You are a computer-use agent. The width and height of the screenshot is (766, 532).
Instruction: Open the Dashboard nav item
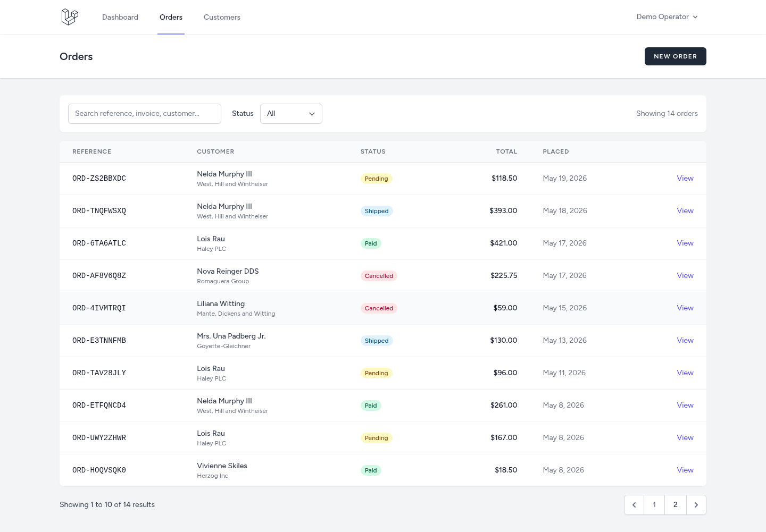coord(120,17)
